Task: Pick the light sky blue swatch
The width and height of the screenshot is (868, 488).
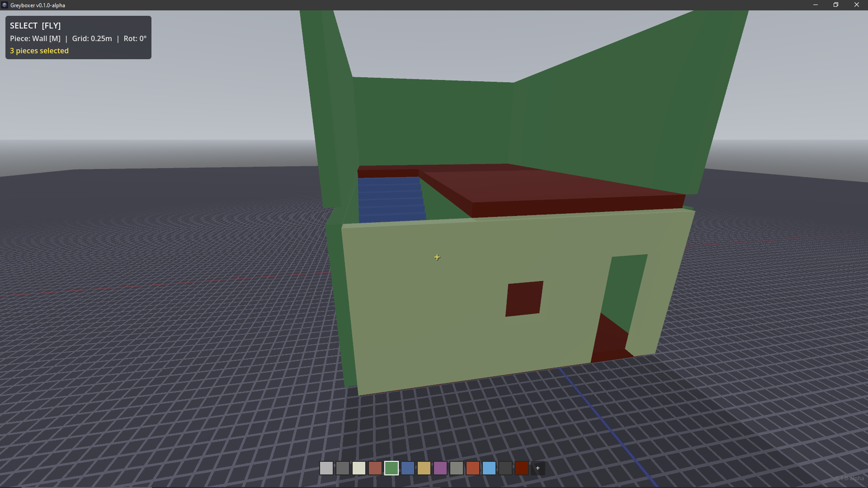Action: coord(489,468)
